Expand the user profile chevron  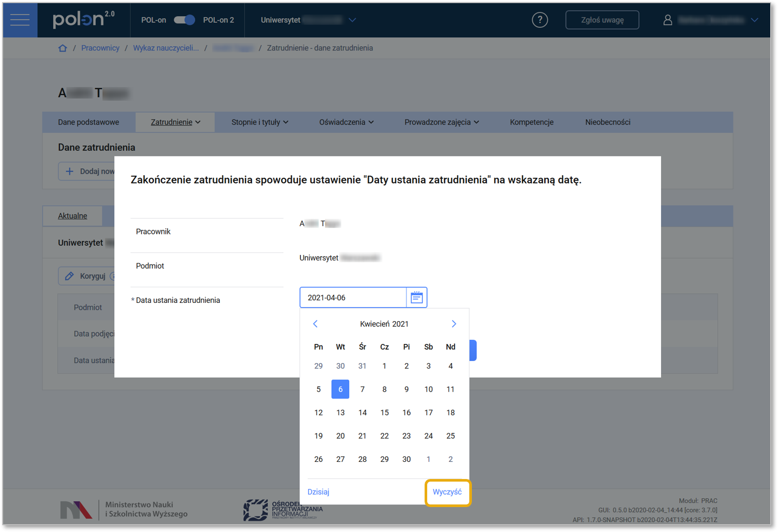(x=755, y=20)
